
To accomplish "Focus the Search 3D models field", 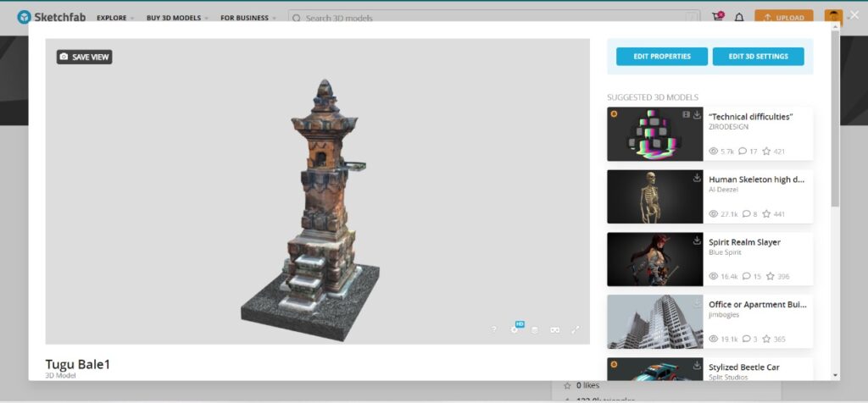I will pyautogui.click(x=494, y=18).
